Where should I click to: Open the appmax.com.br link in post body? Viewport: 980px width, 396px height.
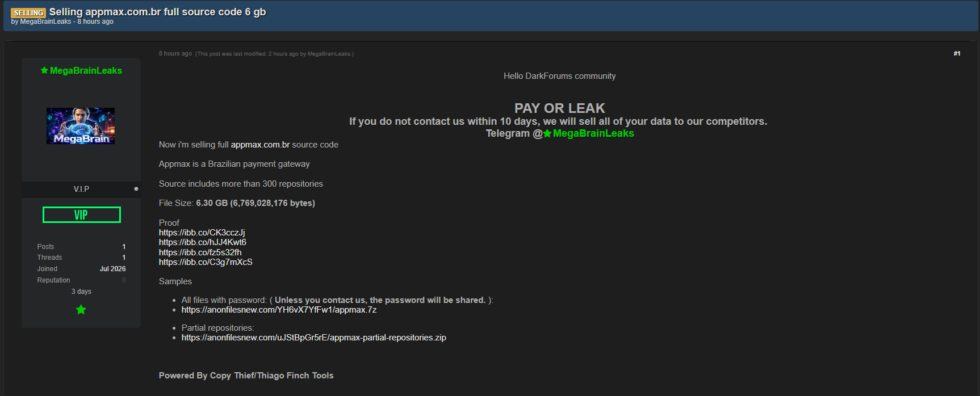click(x=260, y=145)
